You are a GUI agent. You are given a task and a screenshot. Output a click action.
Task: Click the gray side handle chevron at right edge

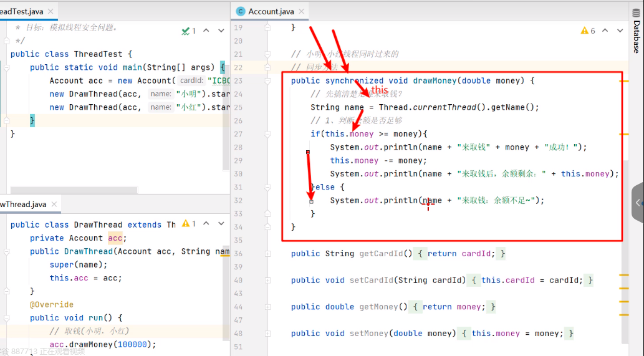tap(638, 203)
